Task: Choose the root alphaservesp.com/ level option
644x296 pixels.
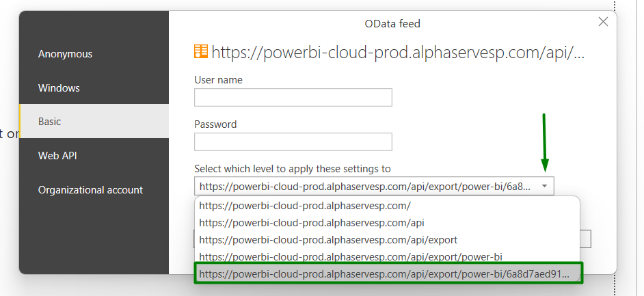Action: coord(305,205)
